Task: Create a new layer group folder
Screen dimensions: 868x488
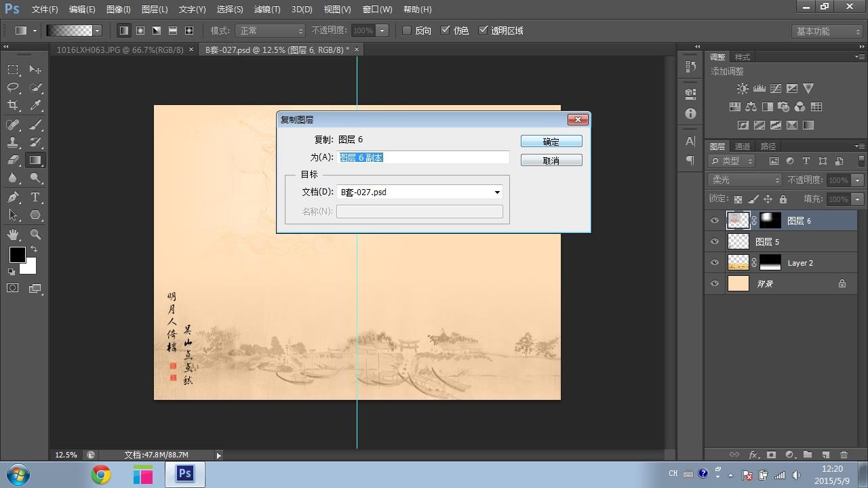Action: point(808,455)
